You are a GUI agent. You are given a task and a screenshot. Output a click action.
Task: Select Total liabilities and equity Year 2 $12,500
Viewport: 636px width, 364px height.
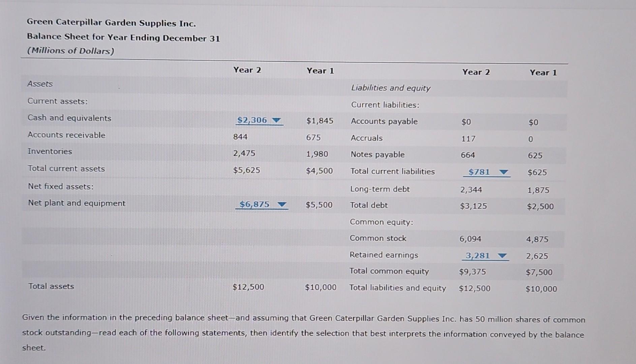(475, 289)
